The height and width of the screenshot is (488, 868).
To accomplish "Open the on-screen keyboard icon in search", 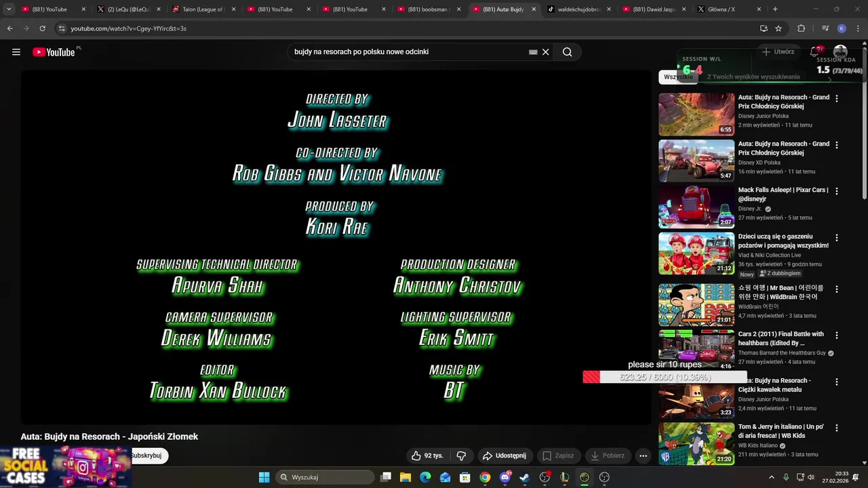I will click(533, 52).
